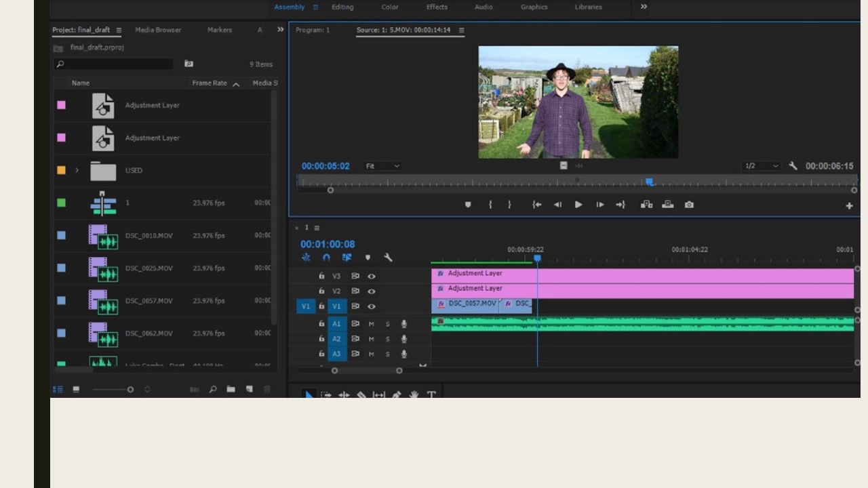Viewport: 868px width, 488px height.
Task: Toggle Snap magnet icon in timeline
Action: point(326,258)
